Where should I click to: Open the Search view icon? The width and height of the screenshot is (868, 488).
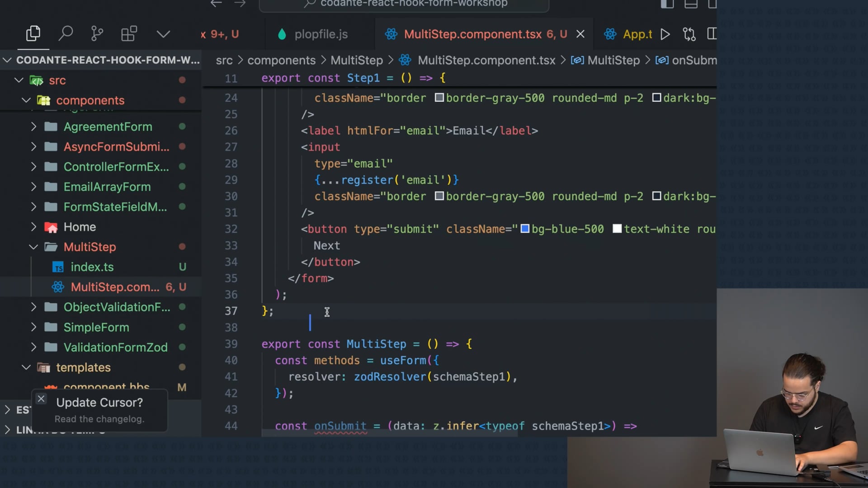(x=66, y=33)
